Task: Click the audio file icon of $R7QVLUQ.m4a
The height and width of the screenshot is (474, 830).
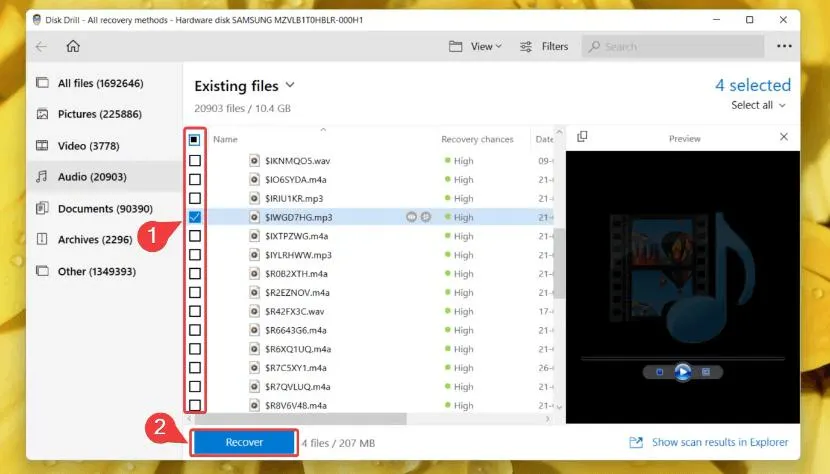Action: (254, 387)
